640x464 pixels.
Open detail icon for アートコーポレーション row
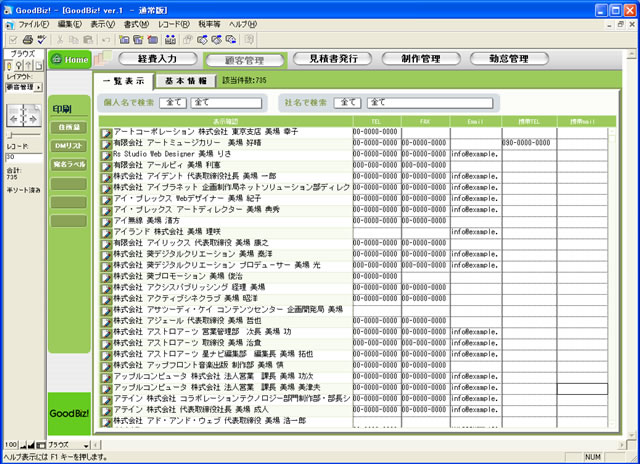coord(106,133)
